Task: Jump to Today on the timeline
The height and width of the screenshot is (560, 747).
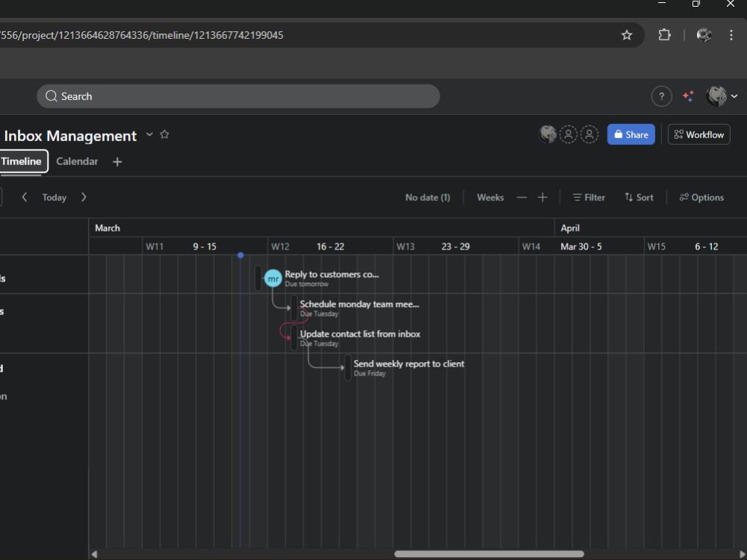Action: [x=55, y=197]
